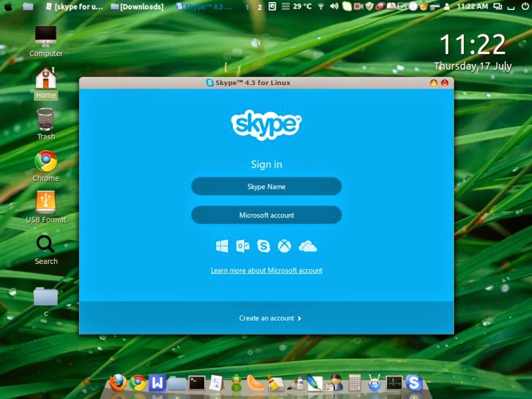Click the shield tray icon in panel
The height and width of the screenshot is (399, 532).
(x=370, y=7)
